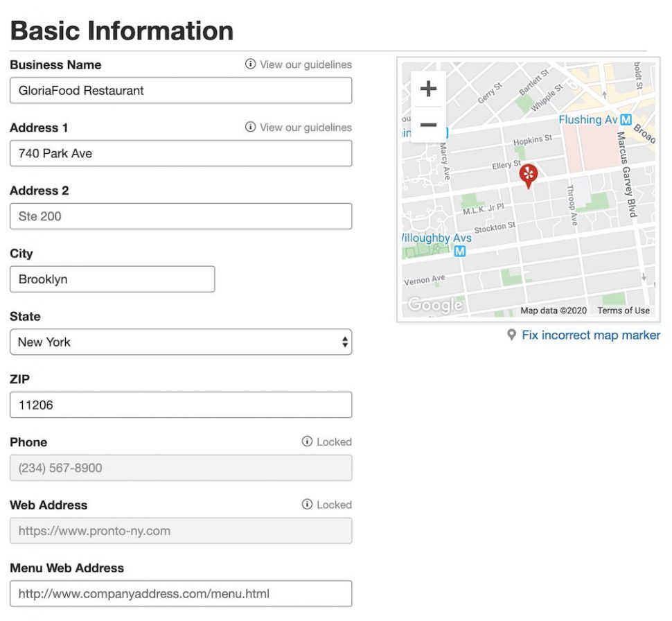Click the map zoom-in plus icon
The image size is (672, 621).
[x=428, y=88]
